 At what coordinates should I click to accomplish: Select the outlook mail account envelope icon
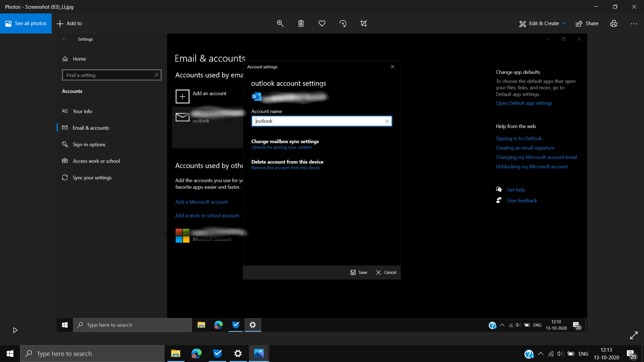click(182, 117)
